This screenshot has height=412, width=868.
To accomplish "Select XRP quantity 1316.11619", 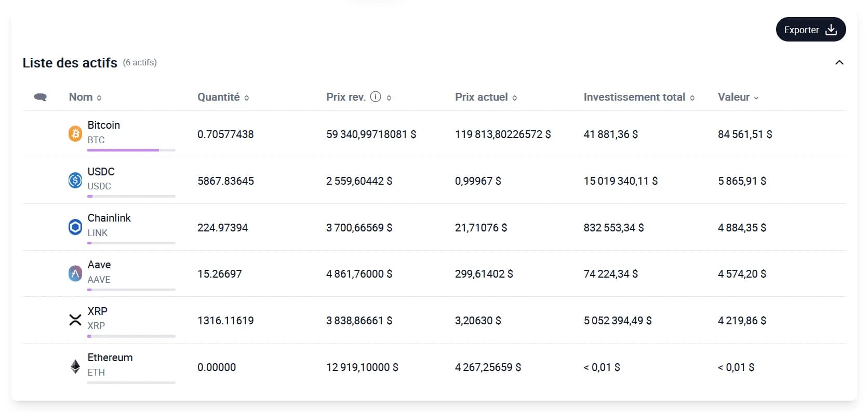I will click(x=225, y=321).
